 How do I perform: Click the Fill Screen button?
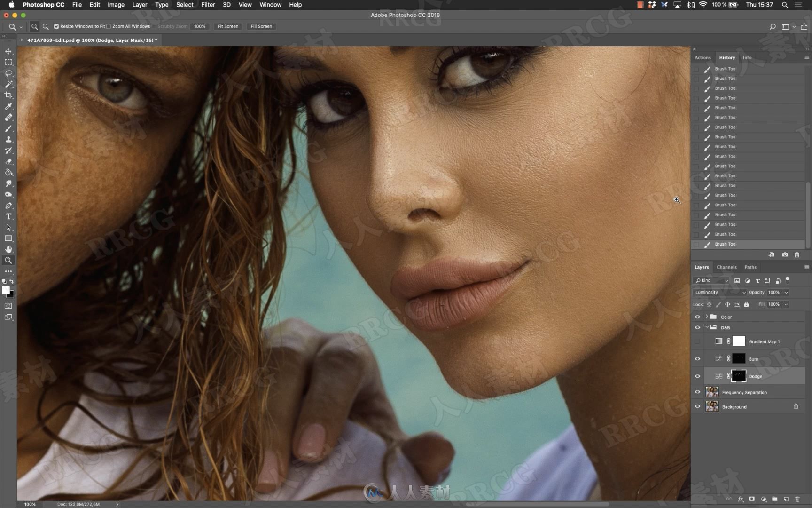tap(261, 26)
